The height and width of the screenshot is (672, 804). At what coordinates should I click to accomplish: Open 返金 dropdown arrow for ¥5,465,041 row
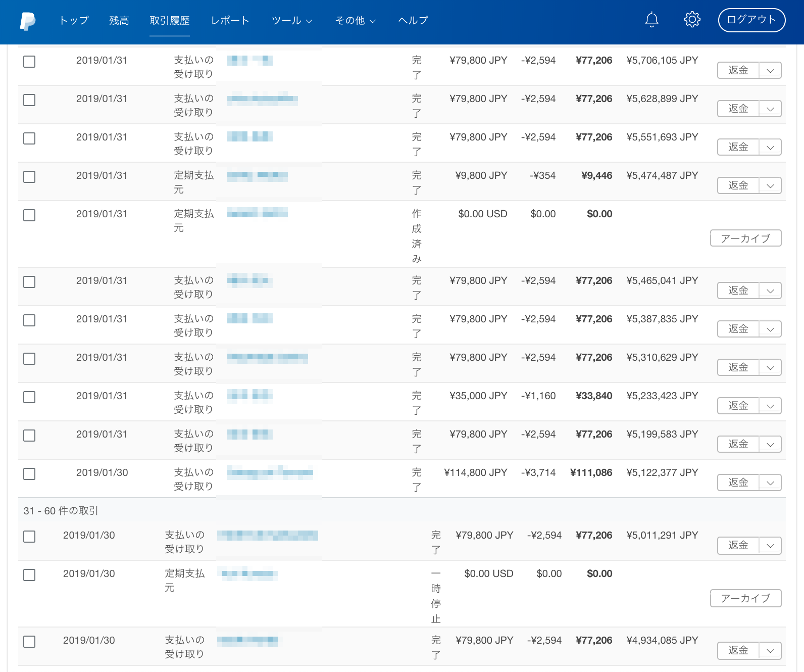point(770,291)
